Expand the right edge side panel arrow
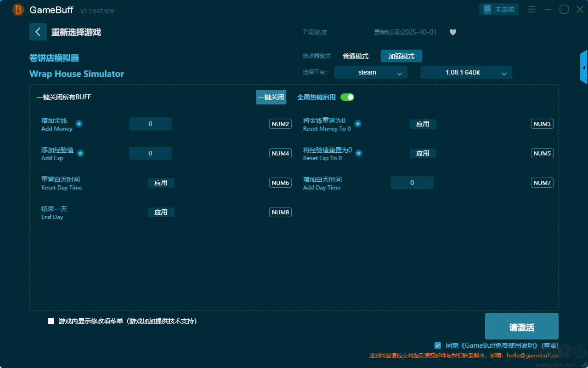588x368 pixels. click(x=584, y=68)
